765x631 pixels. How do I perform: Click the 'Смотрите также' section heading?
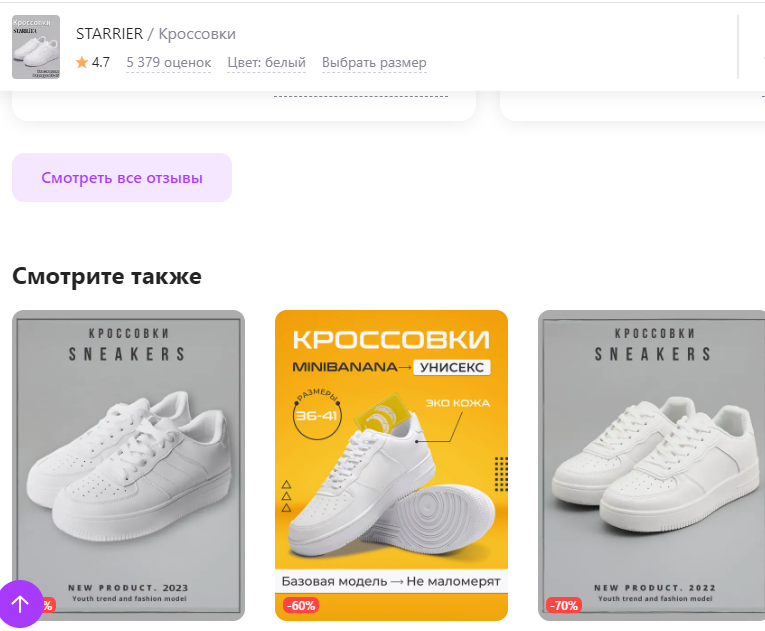tap(107, 276)
